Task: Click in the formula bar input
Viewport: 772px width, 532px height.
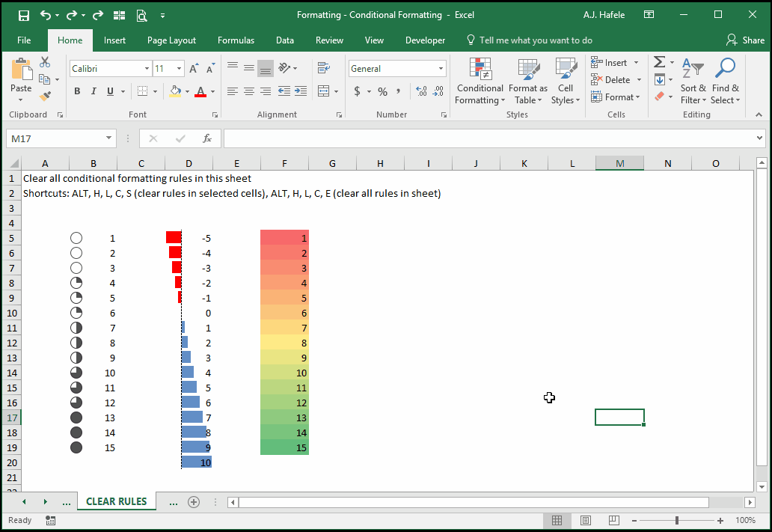Action: 488,138
